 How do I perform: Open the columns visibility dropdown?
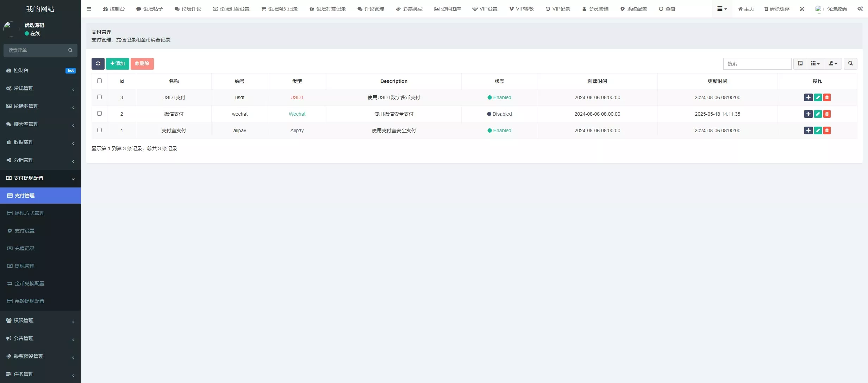point(815,64)
